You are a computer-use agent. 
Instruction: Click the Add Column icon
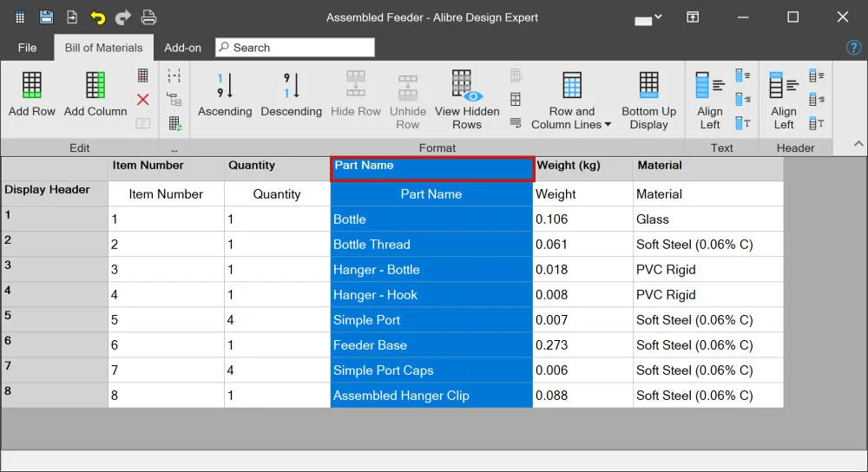click(95, 85)
